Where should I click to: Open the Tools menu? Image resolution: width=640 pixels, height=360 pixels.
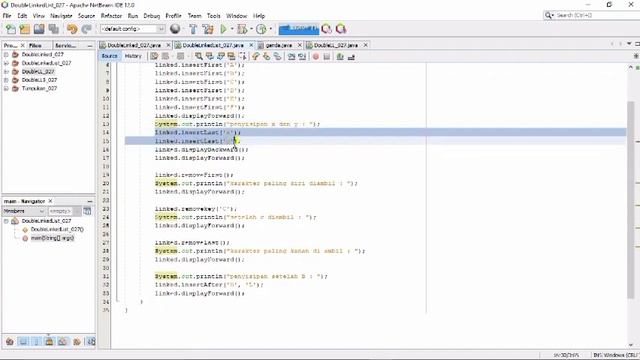point(213,16)
